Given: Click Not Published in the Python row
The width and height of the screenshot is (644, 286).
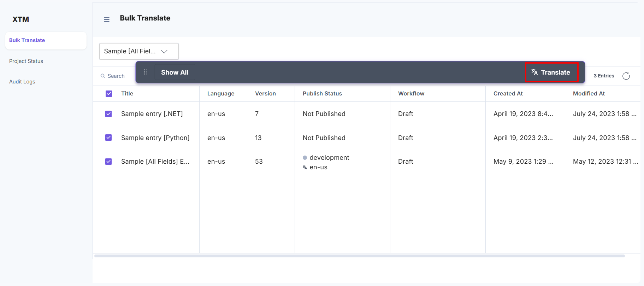Looking at the screenshot, I should click(x=324, y=138).
